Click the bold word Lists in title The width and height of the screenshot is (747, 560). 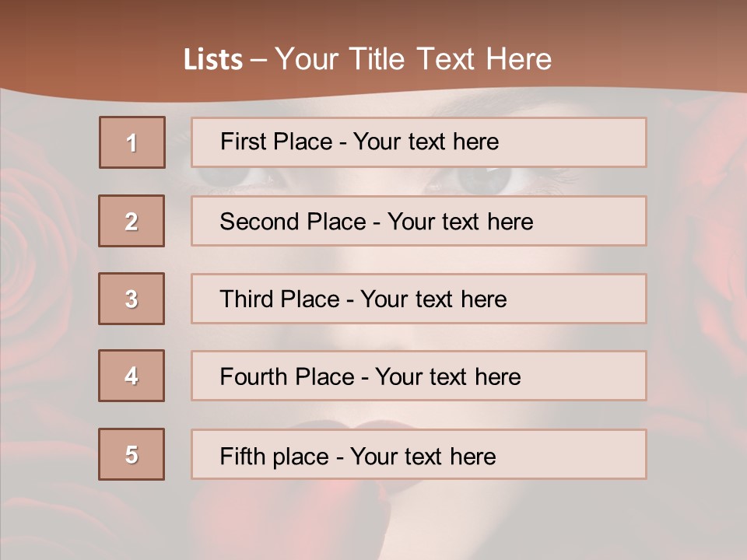(213, 60)
